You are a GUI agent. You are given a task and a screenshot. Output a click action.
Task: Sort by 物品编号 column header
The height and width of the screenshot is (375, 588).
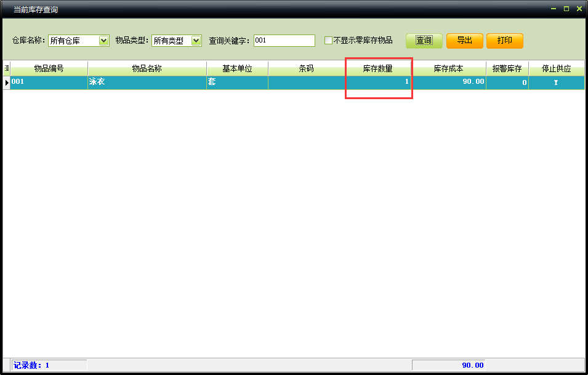49,68
